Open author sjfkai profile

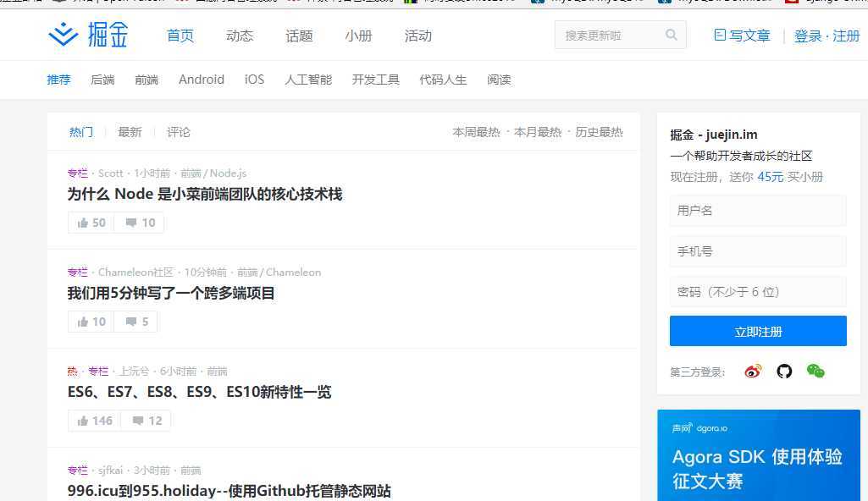111,470
